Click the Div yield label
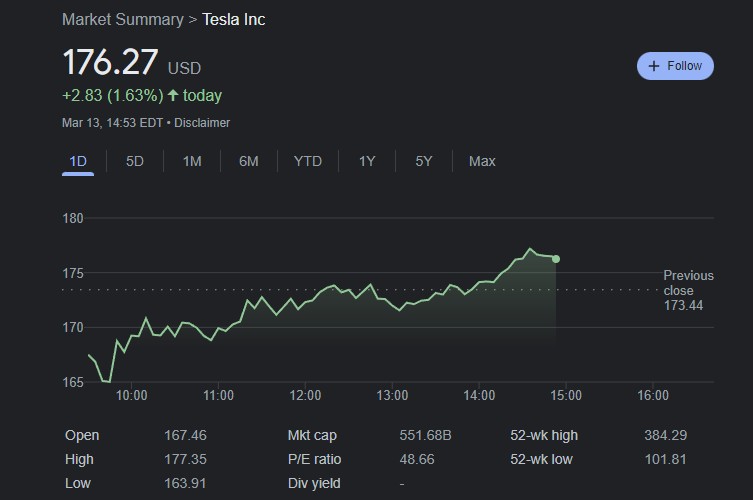The width and height of the screenshot is (753, 500). click(x=314, y=483)
